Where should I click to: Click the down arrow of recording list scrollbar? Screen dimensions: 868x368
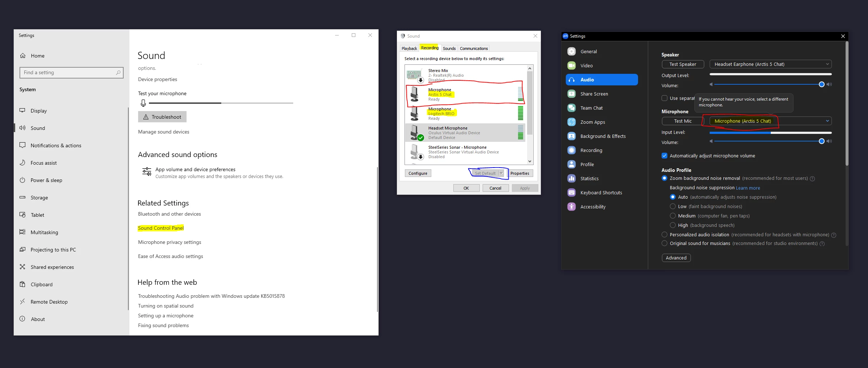click(530, 161)
